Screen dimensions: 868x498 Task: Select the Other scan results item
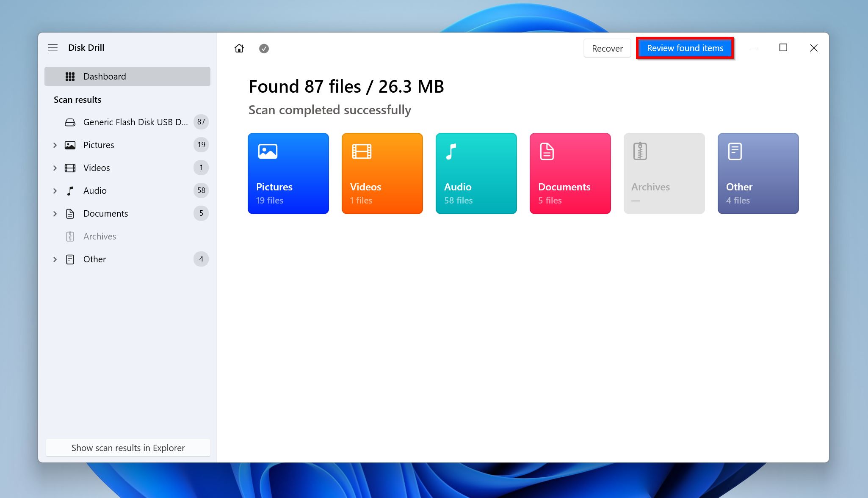[94, 259]
